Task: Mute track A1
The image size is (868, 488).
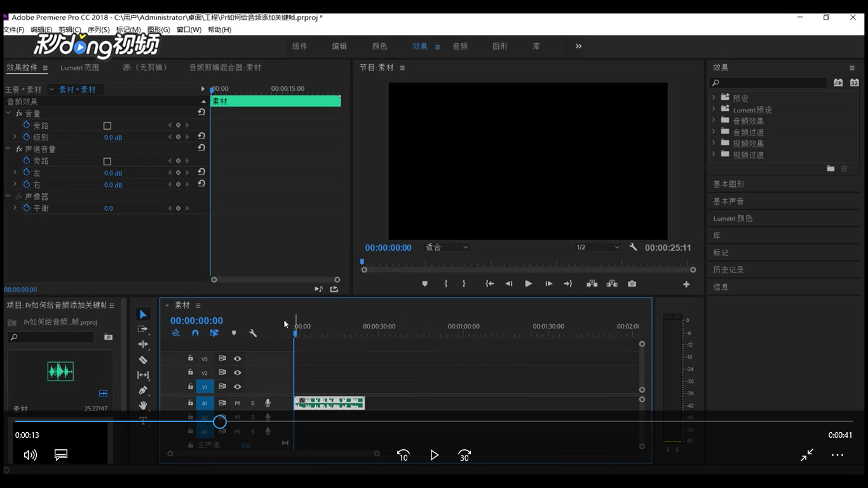Action: click(237, 403)
